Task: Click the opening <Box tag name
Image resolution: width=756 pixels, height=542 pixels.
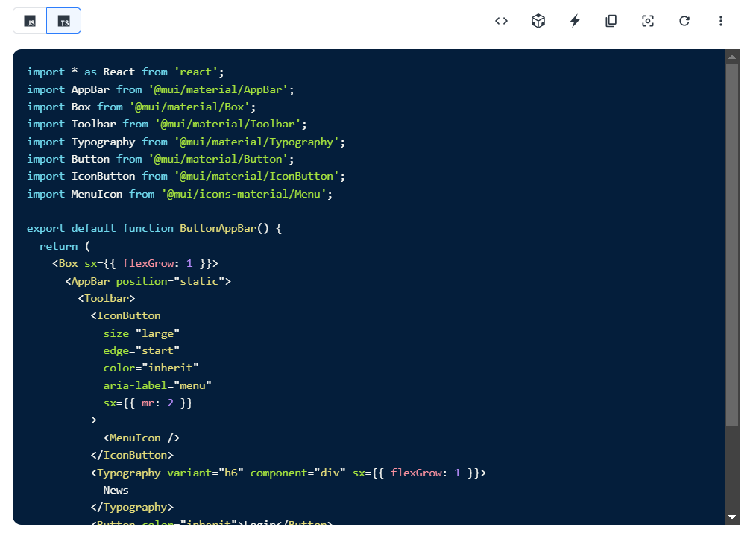Action: (68, 264)
